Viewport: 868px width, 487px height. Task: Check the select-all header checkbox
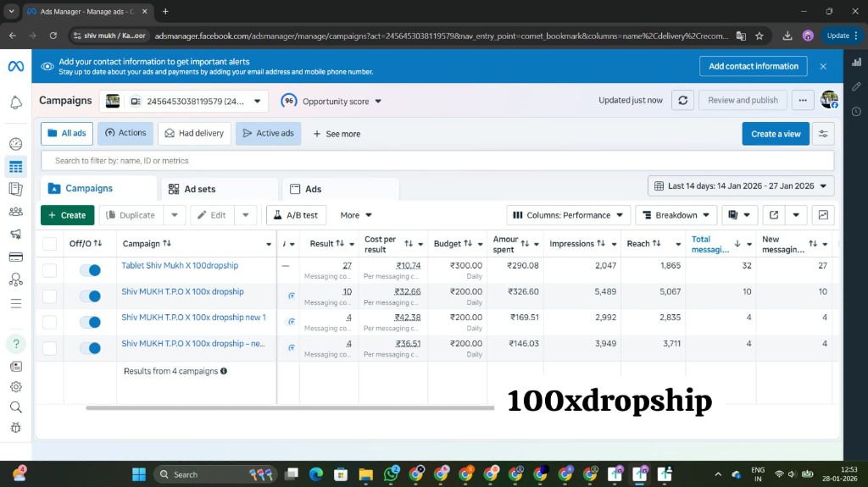click(x=50, y=244)
